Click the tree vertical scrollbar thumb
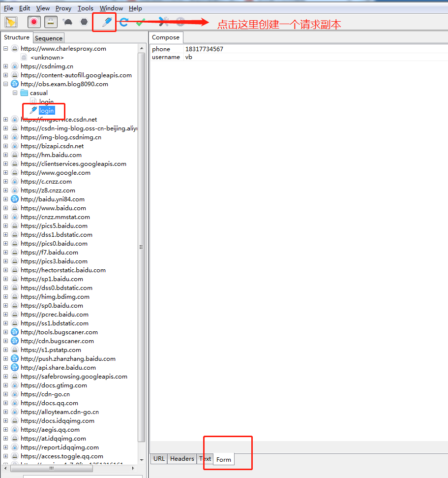The width and height of the screenshot is (448, 478). (x=142, y=247)
